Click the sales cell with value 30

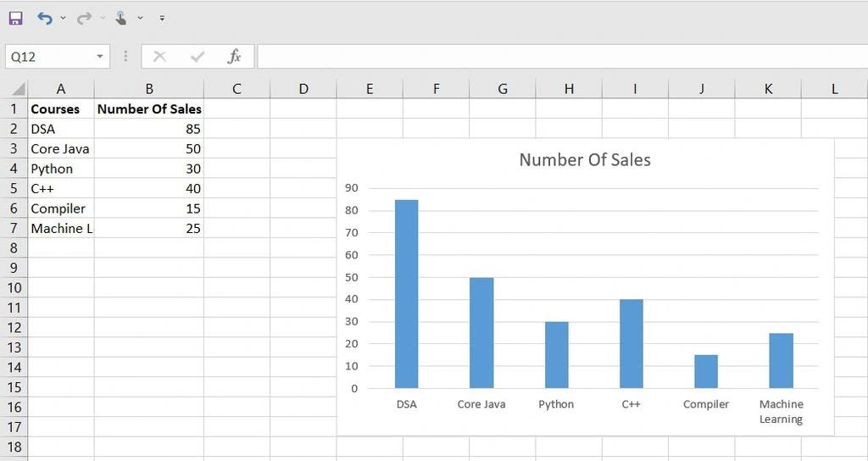point(149,169)
